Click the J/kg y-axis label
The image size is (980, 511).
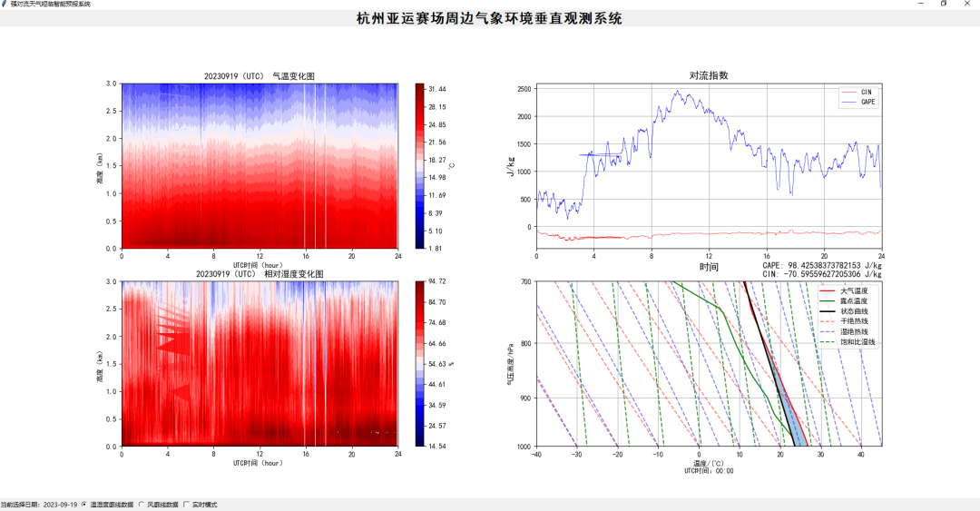(511, 166)
